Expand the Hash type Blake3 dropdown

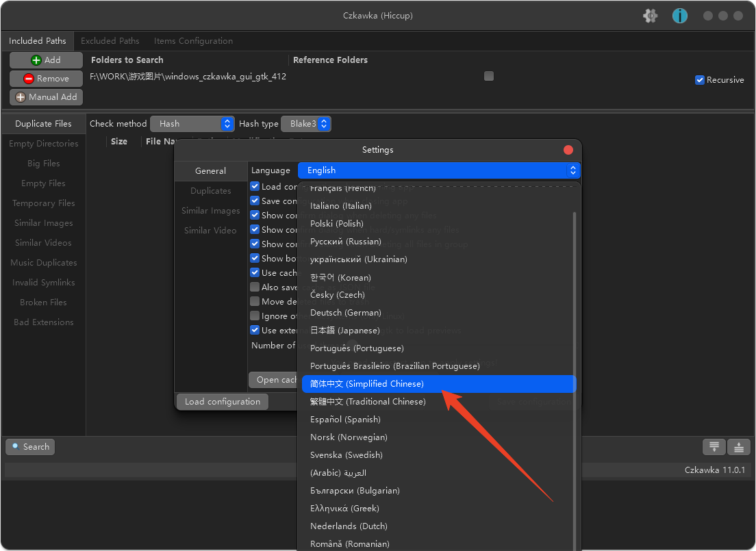coord(306,124)
